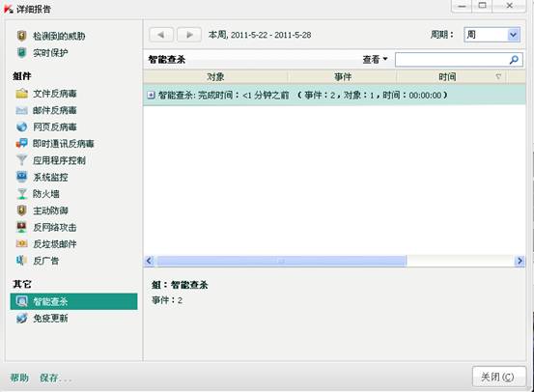The width and height of the screenshot is (534, 392).
Task: Click the scrollbar left arrow
Action: click(149, 261)
